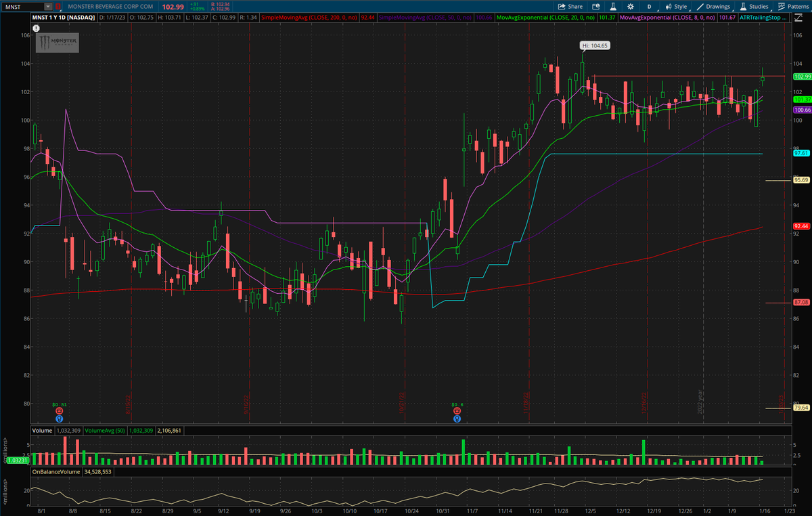Click the Hi: 104.65 price bubble
Screen dimensions: 812x516
click(595, 46)
